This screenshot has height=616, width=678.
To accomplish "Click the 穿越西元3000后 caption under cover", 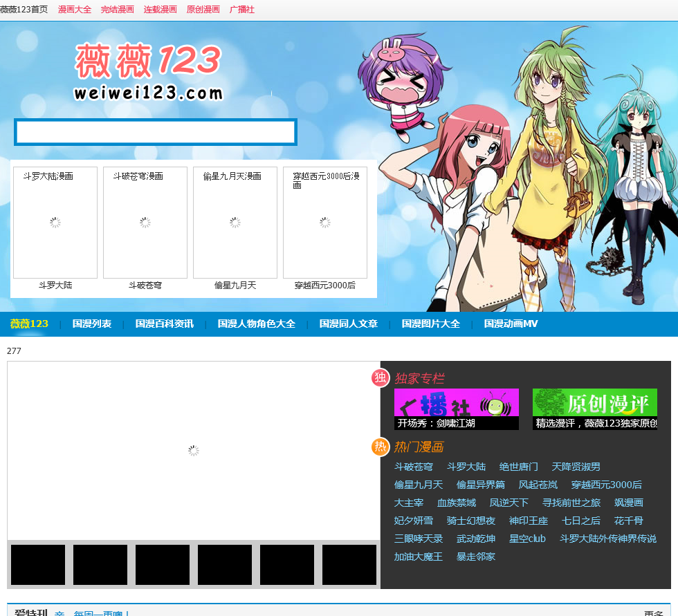I will point(325,285).
